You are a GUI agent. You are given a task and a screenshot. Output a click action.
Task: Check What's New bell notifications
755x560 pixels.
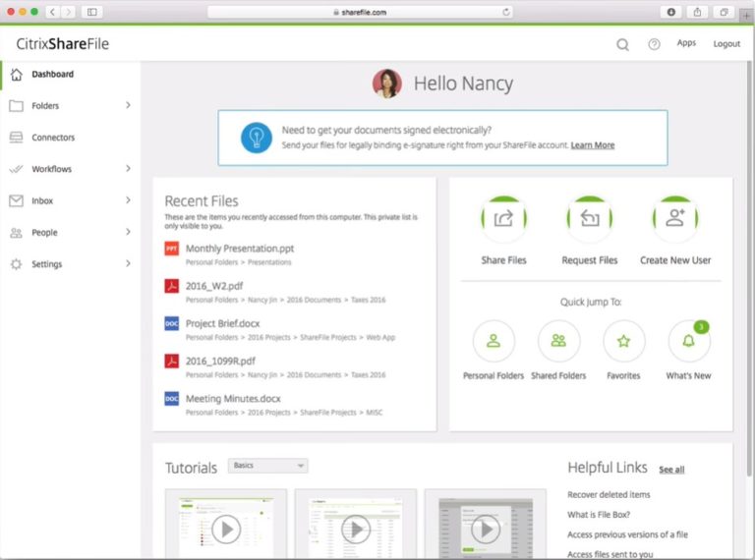[x=688, y=341]
